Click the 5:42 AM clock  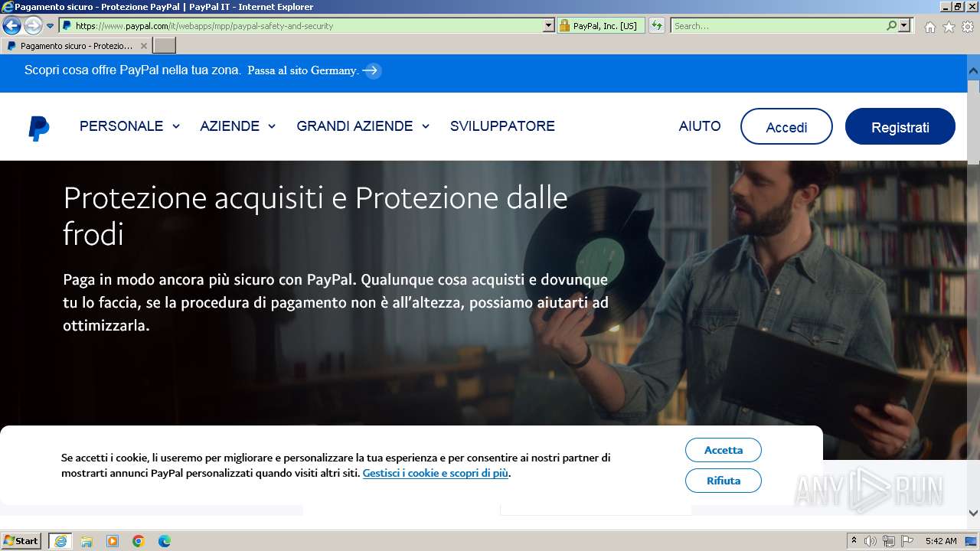941,541
